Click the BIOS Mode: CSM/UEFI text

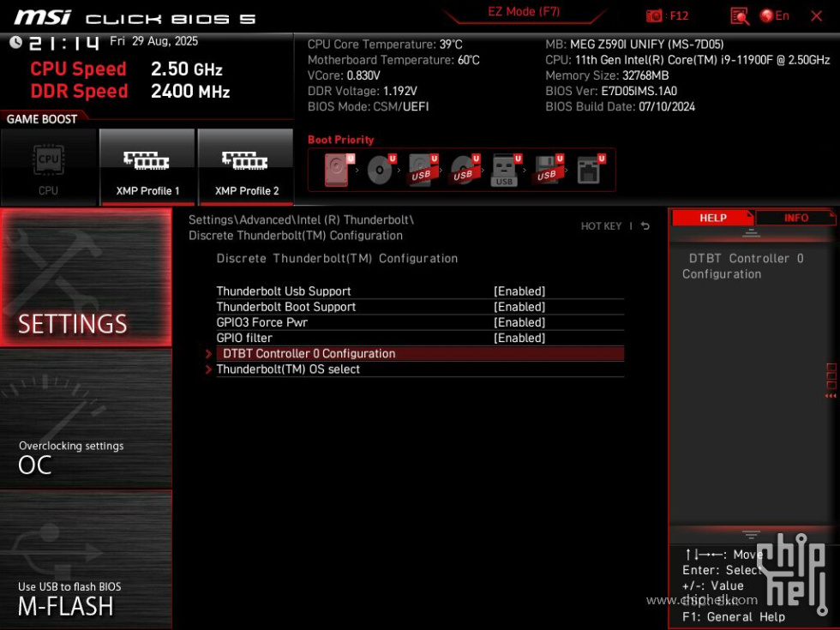pyautogui.click(x=368, y=106)
